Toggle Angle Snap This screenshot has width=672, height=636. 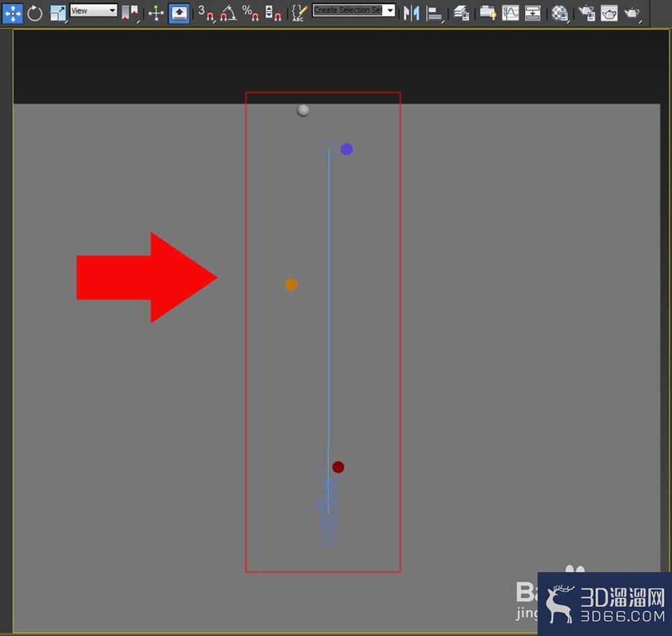coord(228,13)
